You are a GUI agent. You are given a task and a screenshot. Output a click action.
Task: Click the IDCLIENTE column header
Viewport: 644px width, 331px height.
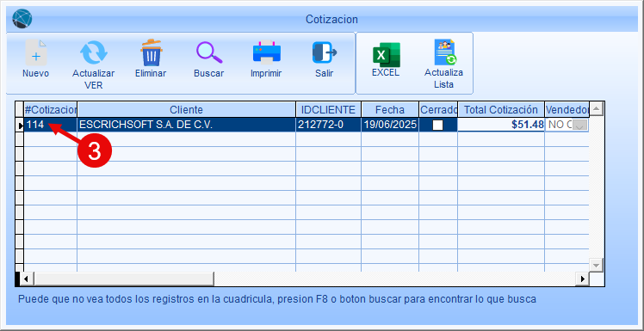[328, 109]
